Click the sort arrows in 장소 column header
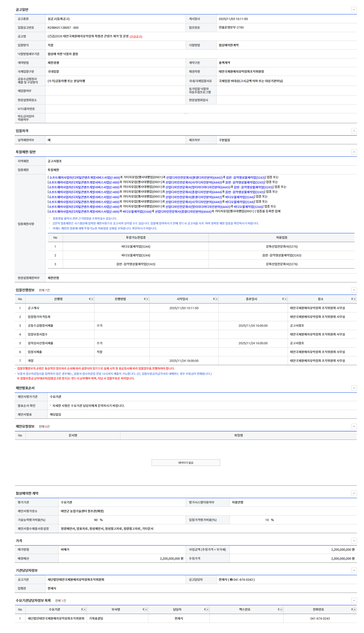 pyautogui.click(x=352, y=299)
